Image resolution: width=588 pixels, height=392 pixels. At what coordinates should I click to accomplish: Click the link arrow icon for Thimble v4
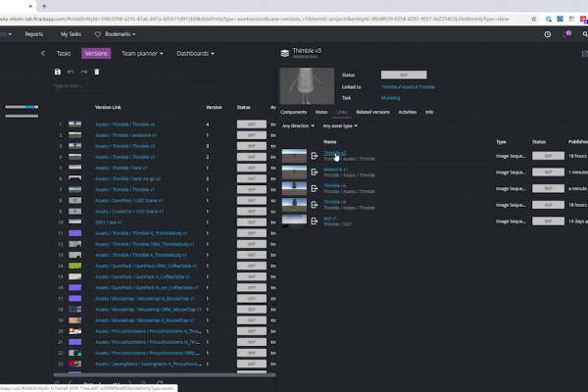click(x=315, y=188)
